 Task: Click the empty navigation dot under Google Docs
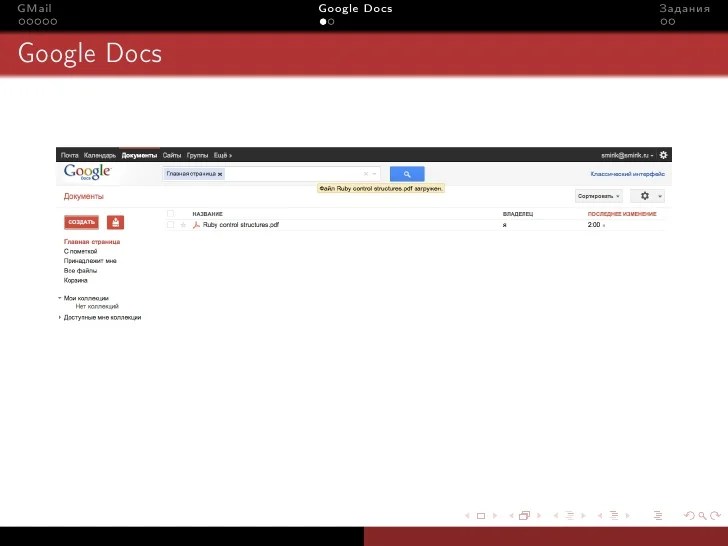pos(331,22)
